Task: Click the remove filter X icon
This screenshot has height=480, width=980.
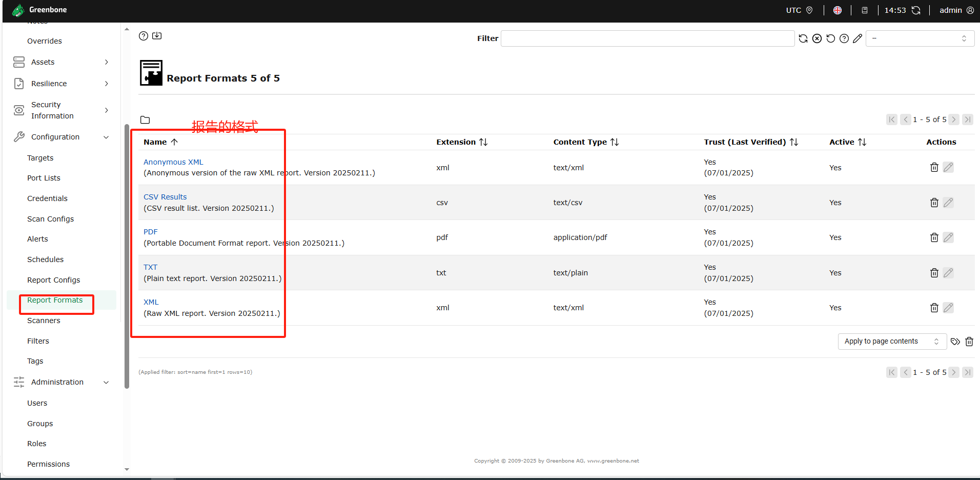Action: [x=817, y=38]
